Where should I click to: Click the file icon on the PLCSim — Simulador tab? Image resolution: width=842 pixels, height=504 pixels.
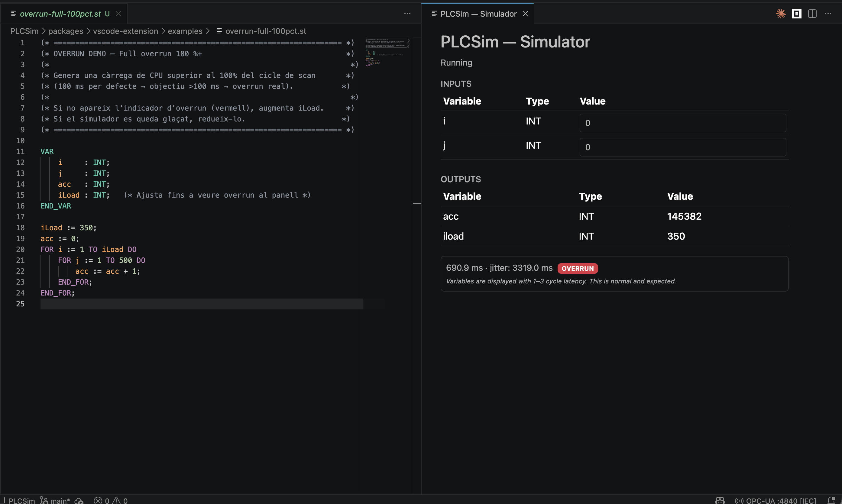(434, 14)
